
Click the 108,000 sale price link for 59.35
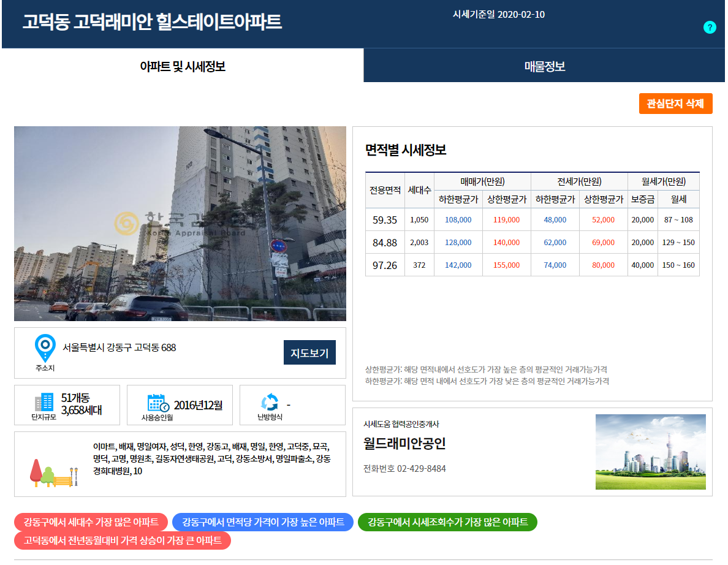[x=458, y=219]
